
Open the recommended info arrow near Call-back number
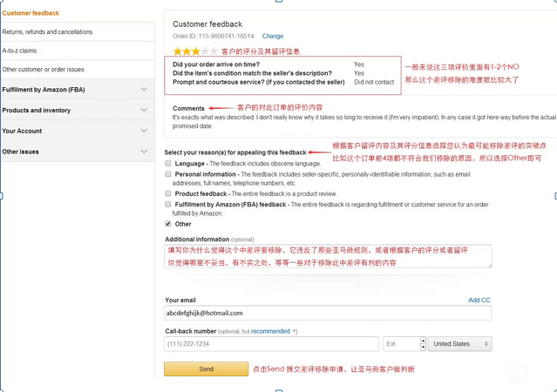294,331
